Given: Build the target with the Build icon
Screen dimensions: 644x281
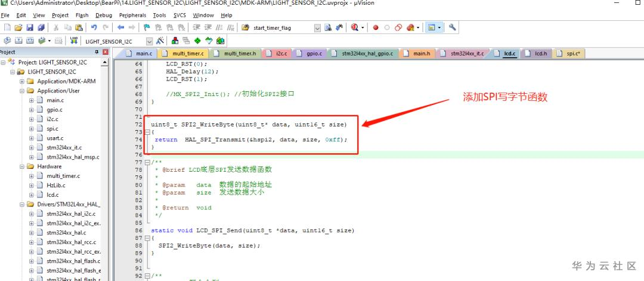Looking at the screenshot, I should (x=18, y=41).
